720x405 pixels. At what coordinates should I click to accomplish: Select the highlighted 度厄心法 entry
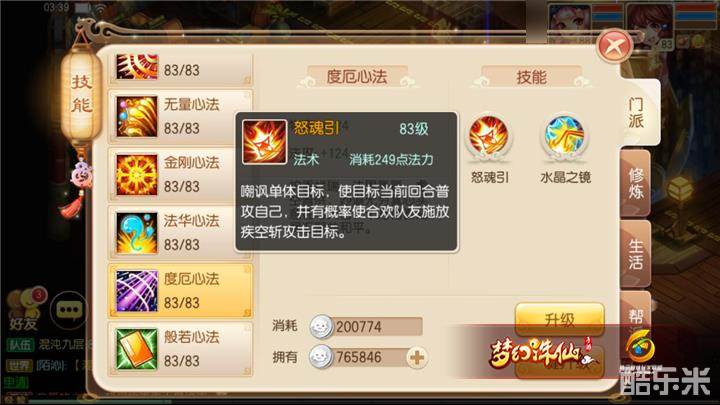pos(180,291)
